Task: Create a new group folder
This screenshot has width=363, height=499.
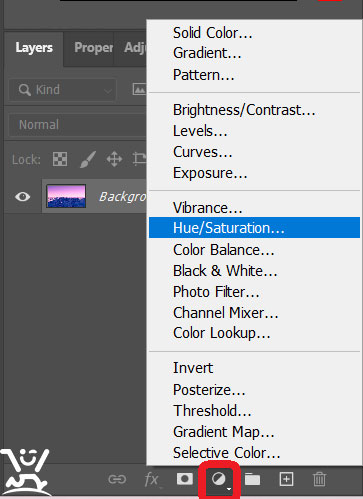Action: (253, 479)
